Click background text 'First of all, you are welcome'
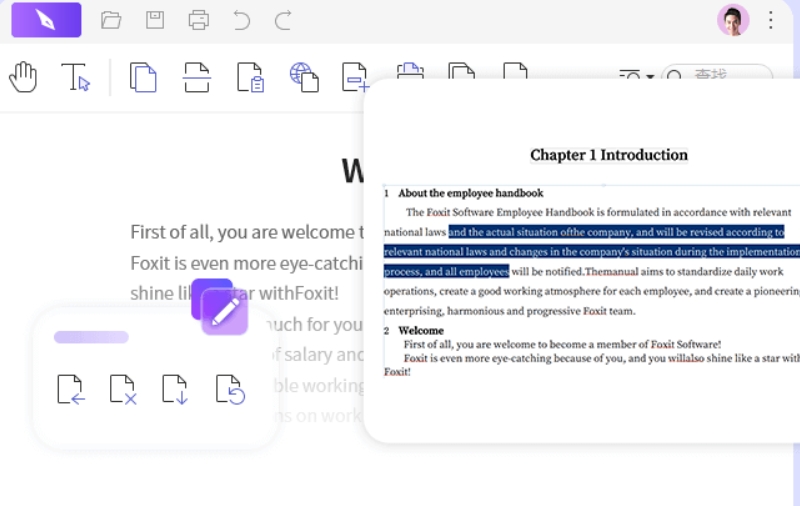This screenshot has height=506, width=800. [242, 232]
